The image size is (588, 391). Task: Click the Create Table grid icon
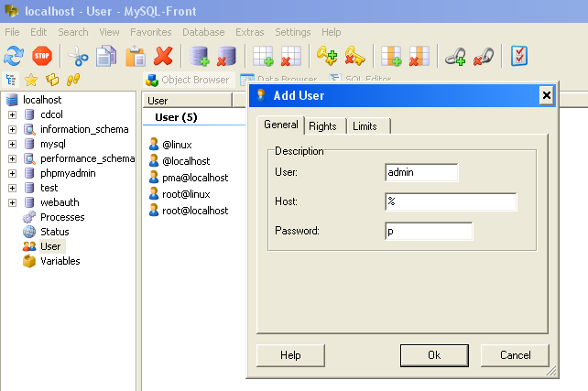coord(264,57)
